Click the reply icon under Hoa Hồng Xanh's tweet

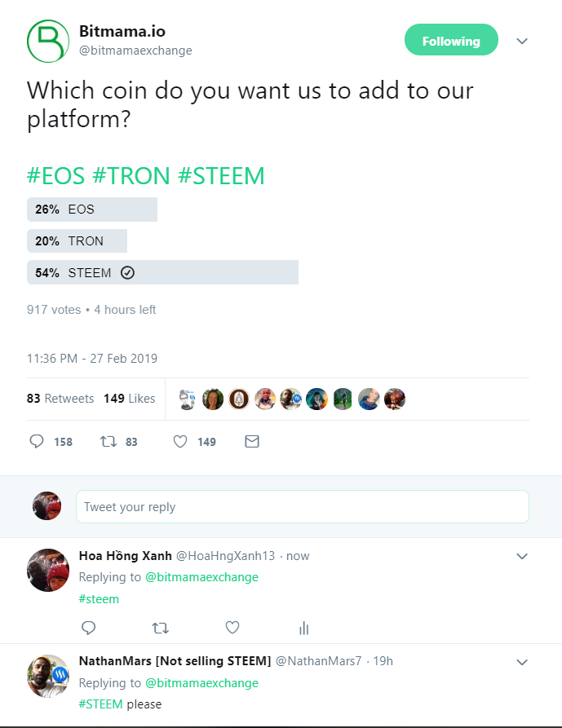[x=88, y=628]
